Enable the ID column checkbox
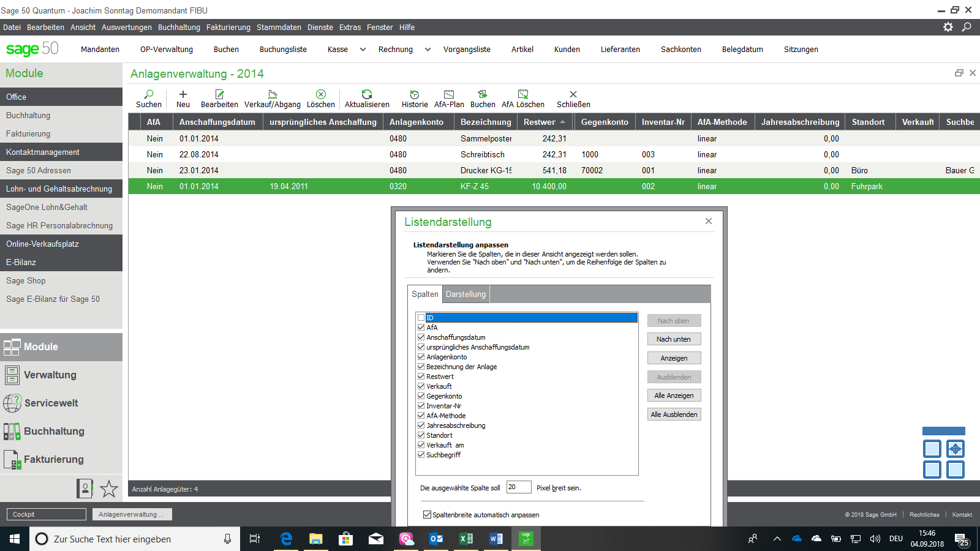The image size is (980, 551). [421, 318]
